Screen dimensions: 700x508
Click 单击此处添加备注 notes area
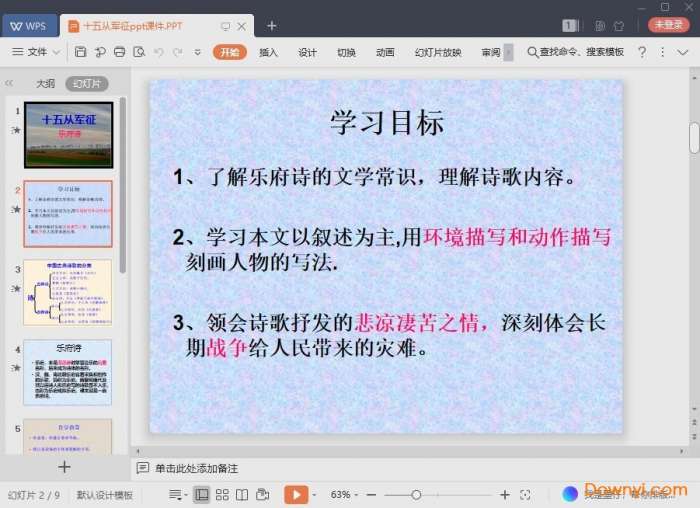point(196,469)
